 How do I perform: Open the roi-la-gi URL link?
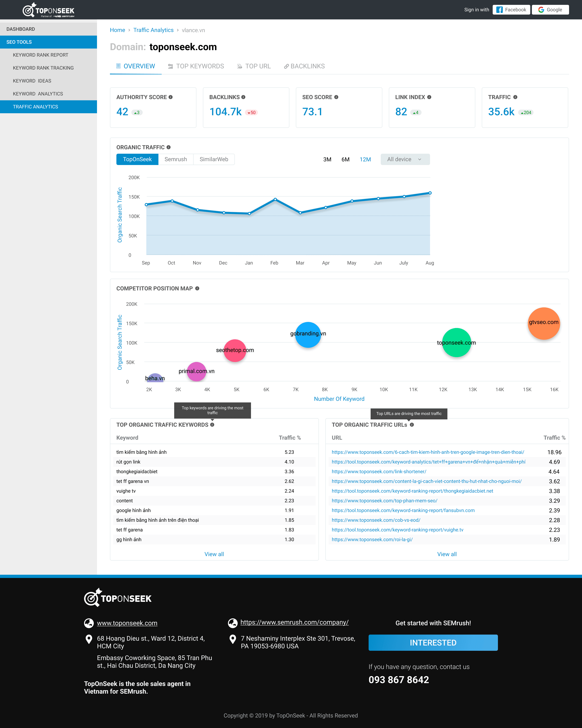372,539
